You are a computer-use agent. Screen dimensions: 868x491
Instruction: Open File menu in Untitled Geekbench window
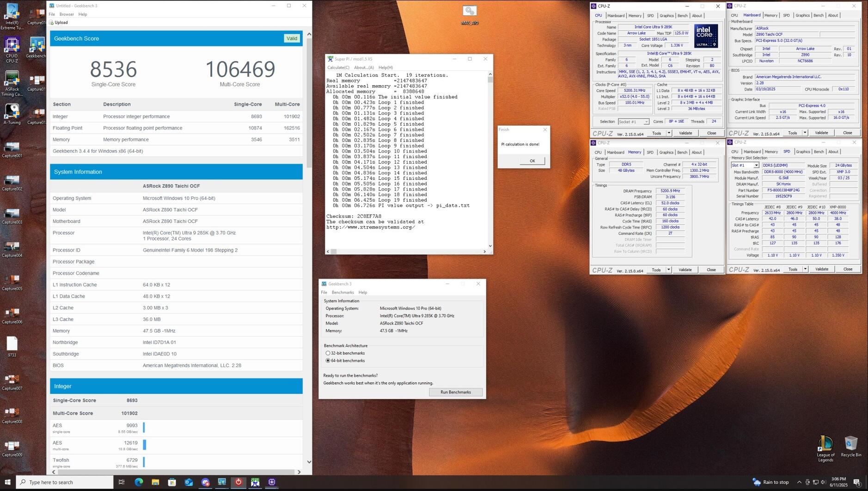[x=52, y=14]
